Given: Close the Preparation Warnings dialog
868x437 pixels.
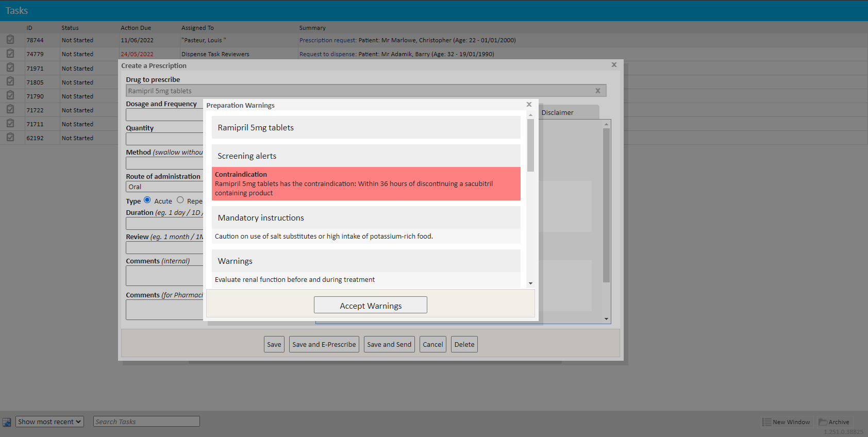Looking at the screenshot, I should tap(529, 105).
